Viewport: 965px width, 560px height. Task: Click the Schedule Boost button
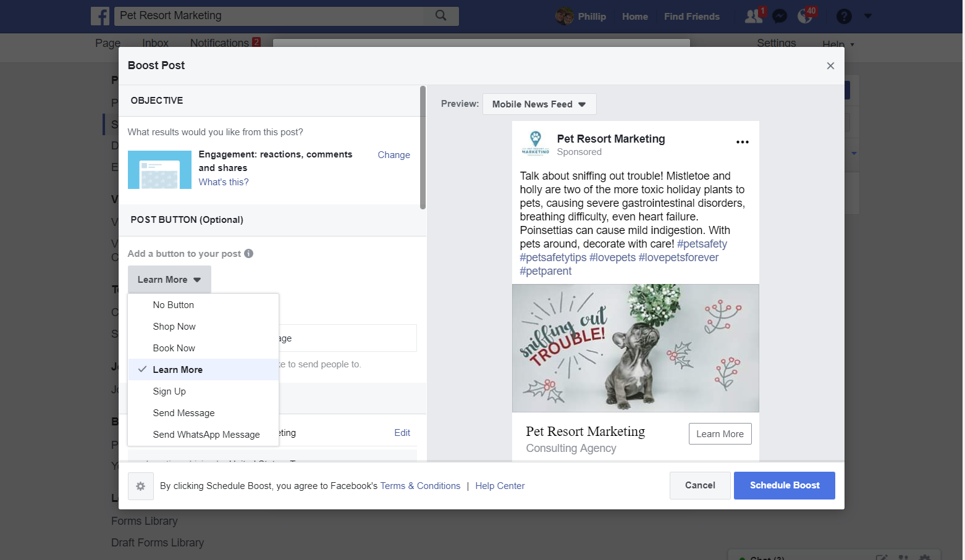coord(785,485)
